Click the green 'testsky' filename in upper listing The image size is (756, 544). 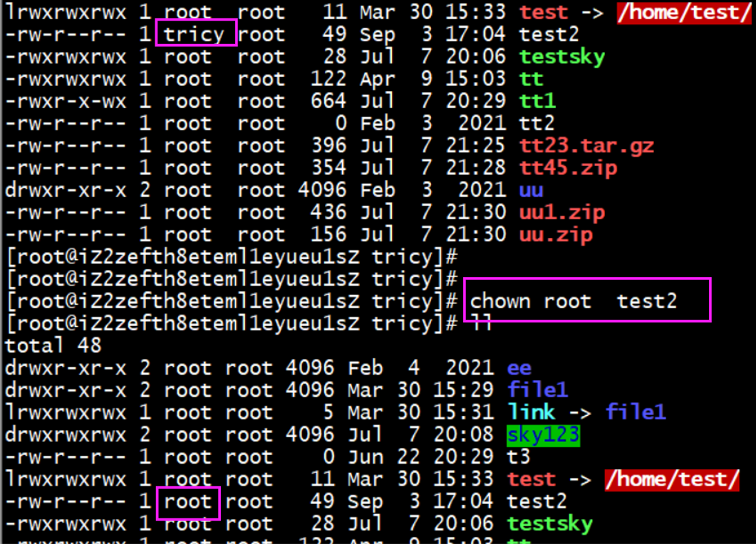[x=561, y=58]
